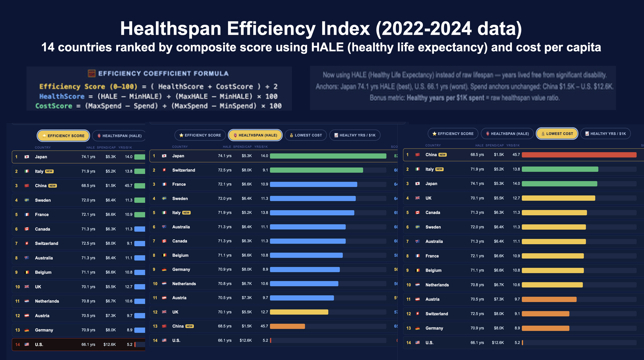
Task: Click Germany's flag in the Lowest Cost ranking
Action: 418,328
